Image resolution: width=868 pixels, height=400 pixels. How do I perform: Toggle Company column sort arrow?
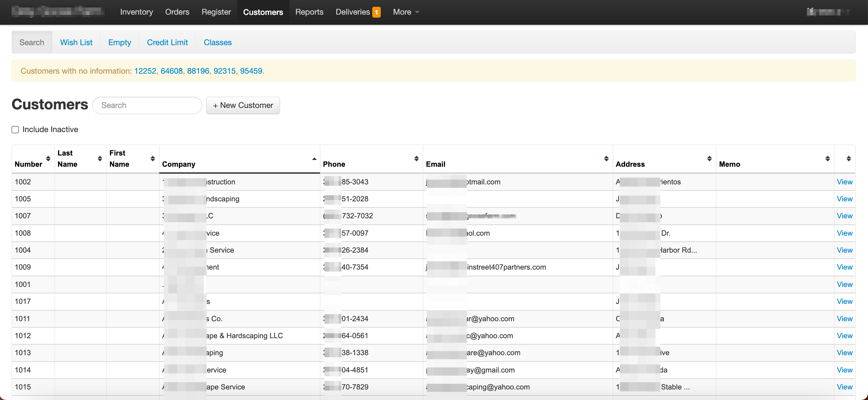click(x=314, y=159)
